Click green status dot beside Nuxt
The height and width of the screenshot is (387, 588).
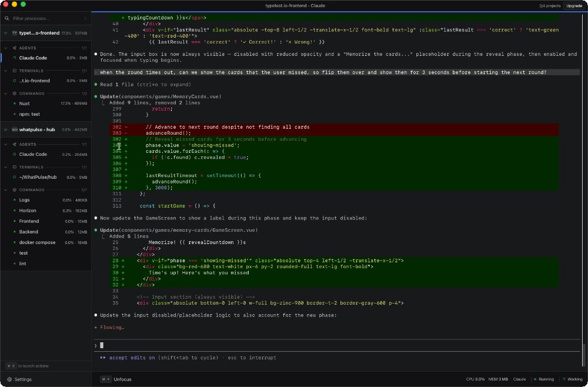coord(15,104)
